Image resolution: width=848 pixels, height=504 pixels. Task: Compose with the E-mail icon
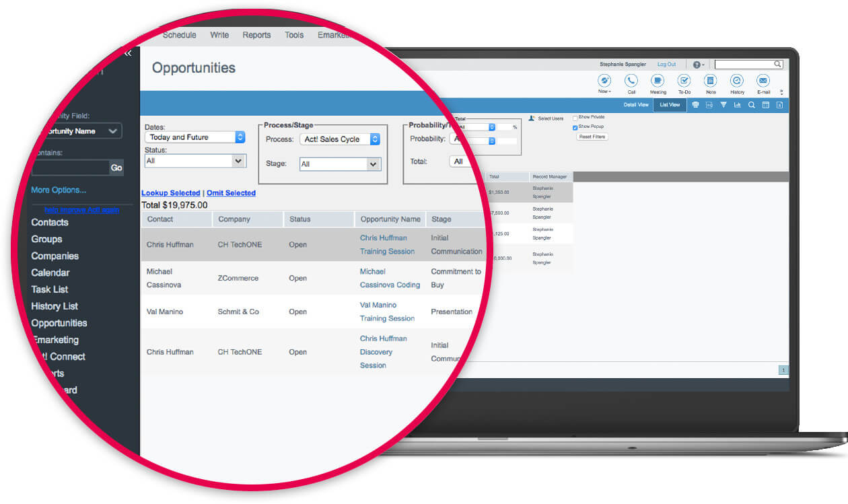(763, 81)
